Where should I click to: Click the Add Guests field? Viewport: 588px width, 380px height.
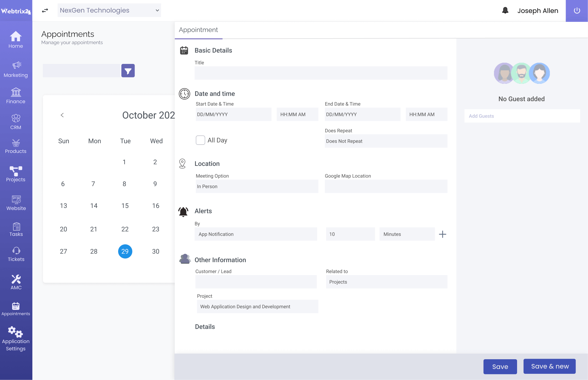pyautogui.click(x=522, y=116)
